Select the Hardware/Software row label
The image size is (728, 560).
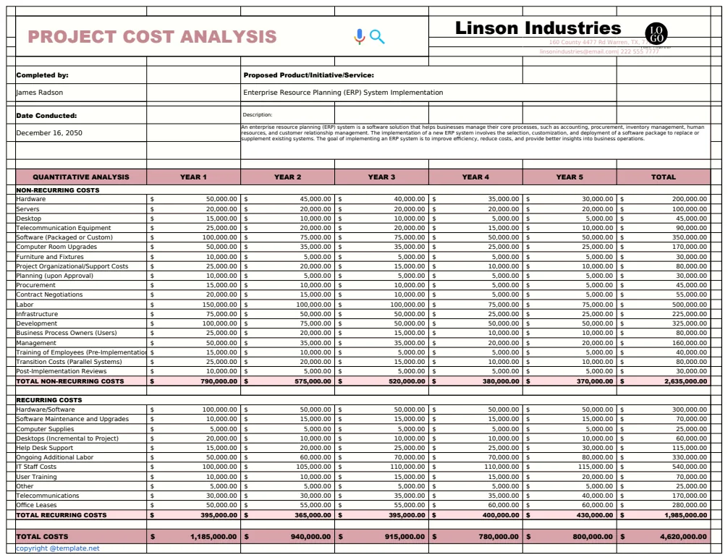[x=46, y=410]
